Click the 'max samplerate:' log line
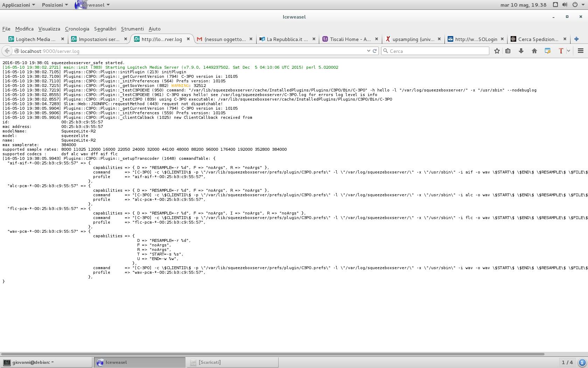Viewport: 588px width, 368px height. pyautogui.click(x=39, y=145)
